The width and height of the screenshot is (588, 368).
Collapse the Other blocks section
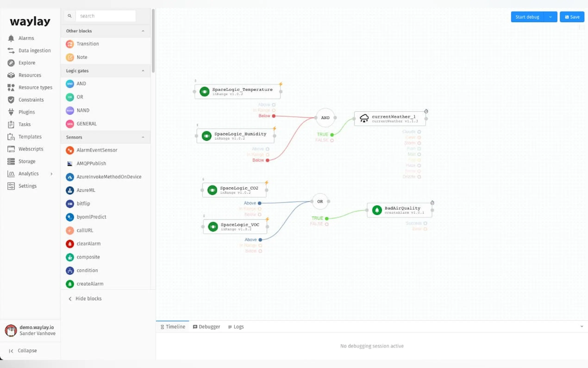pos(143,31)
